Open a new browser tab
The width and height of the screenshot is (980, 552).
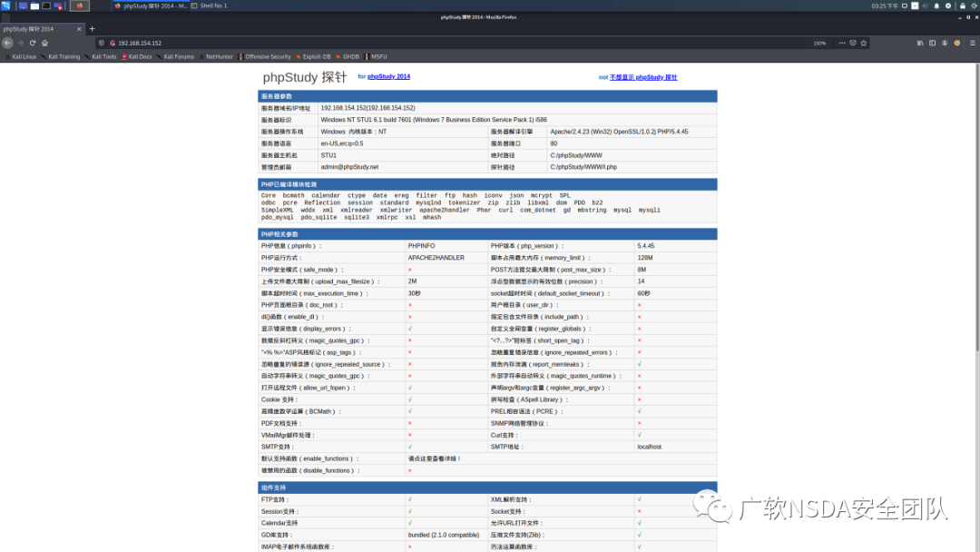pos(92,29)
